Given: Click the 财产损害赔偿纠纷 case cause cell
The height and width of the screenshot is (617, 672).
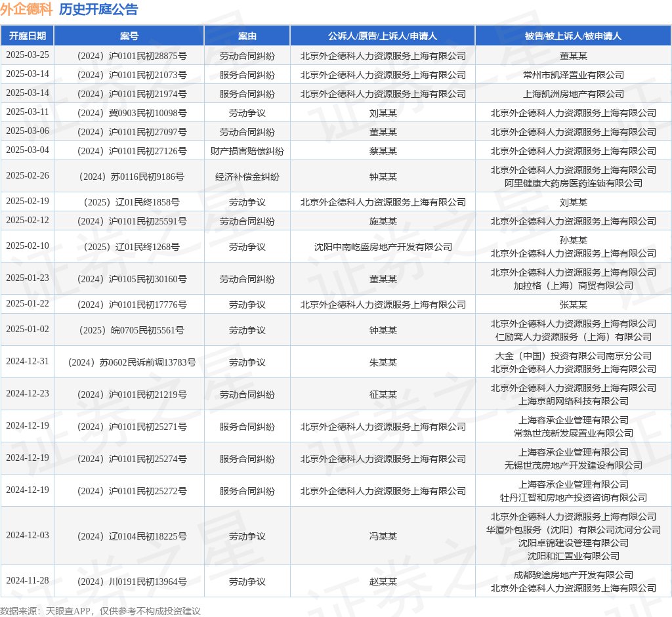Looking at the screenshot, I should click(247, 151).
